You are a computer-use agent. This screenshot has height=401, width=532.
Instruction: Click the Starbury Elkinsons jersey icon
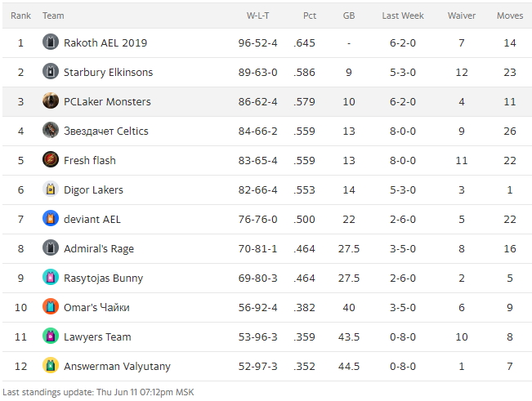[51, 72]
